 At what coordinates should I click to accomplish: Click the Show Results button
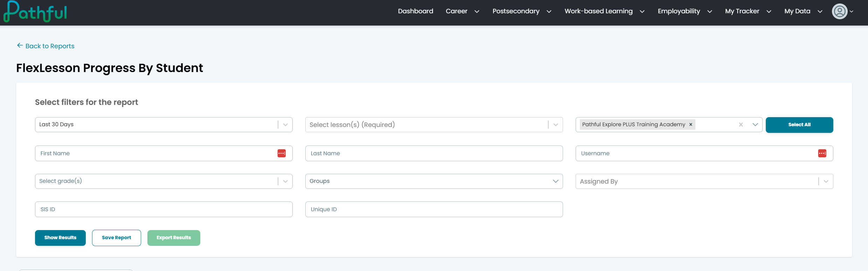(60, 238)
